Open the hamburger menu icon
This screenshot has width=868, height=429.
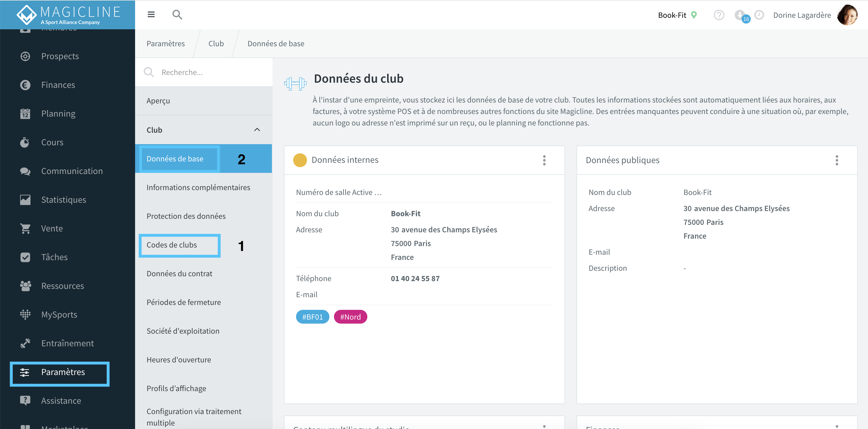click(x=151, y=14)
